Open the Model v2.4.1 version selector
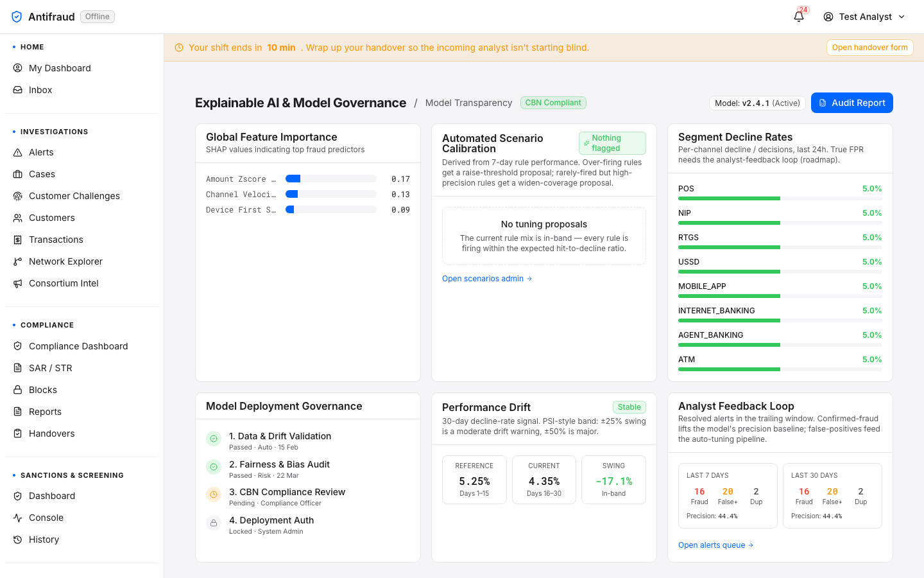This screenshot has width=924, height=578. tap(757, 103)
